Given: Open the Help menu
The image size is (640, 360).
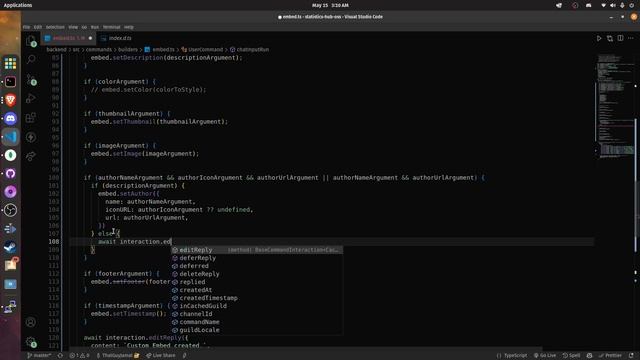Looking at the screenshot, I should pos(129,27).
